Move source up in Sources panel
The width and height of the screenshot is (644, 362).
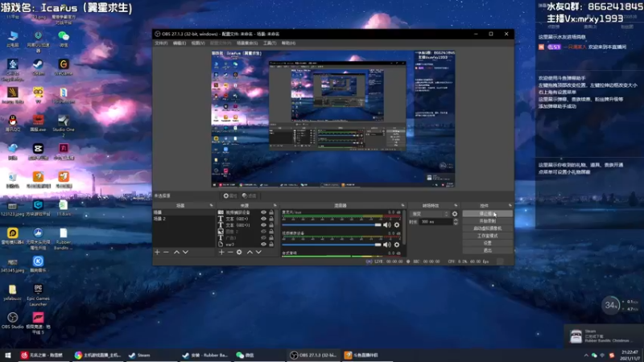point(250,252)
